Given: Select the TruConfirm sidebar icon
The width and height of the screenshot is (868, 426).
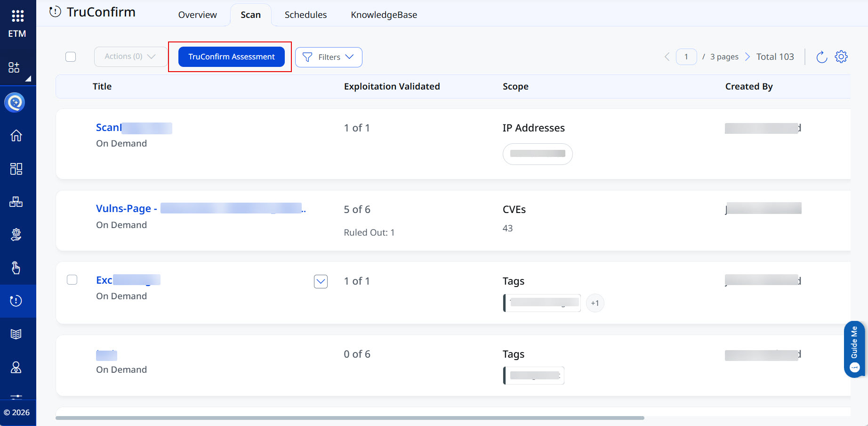Looking at the screenshot, I should coord(16,301).
